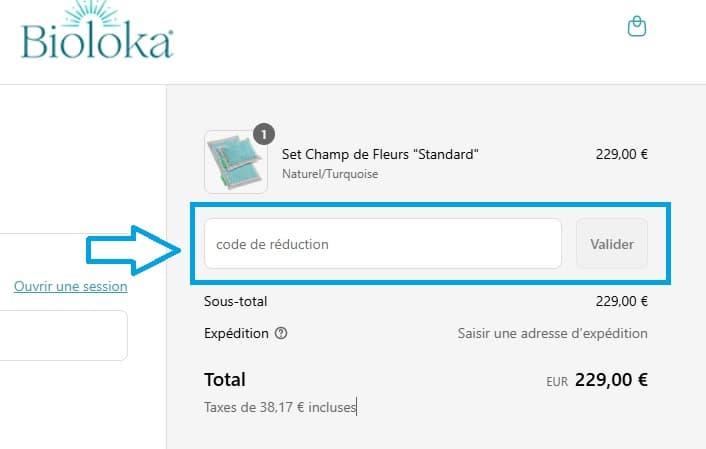Click the Expédition help question mark icon

point(281,334)
